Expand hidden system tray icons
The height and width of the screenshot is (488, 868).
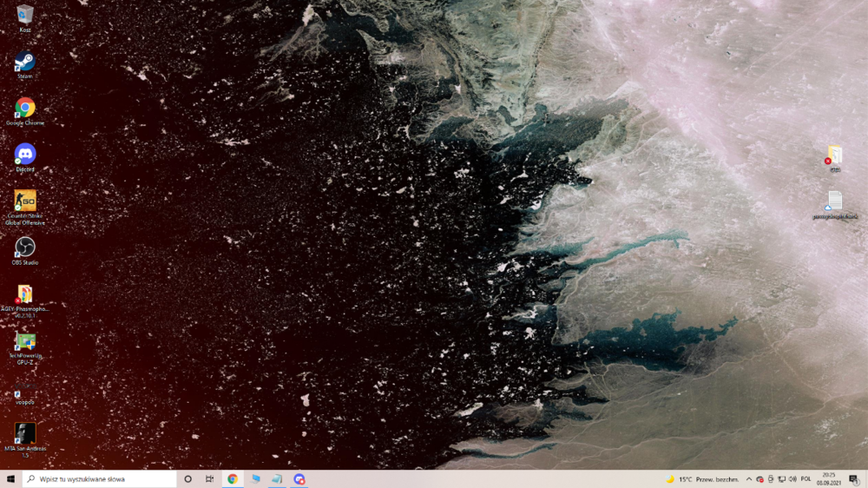pos(749,479)
